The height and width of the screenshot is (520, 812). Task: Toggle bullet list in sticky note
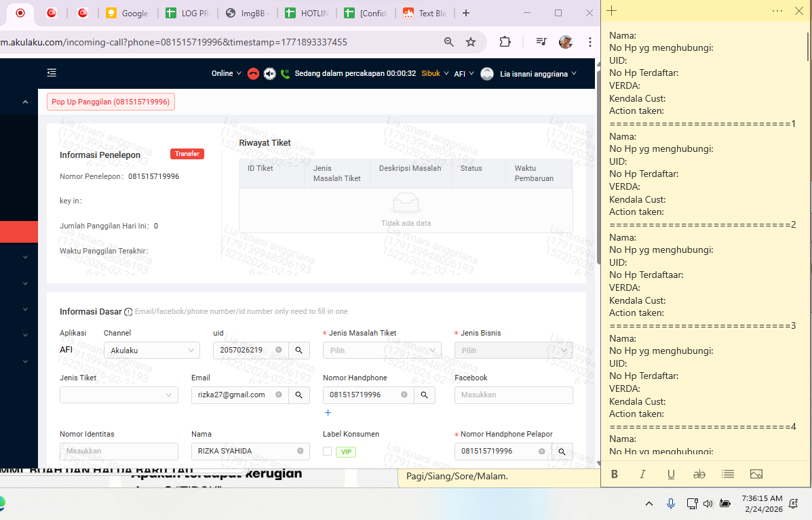[728, 474]
